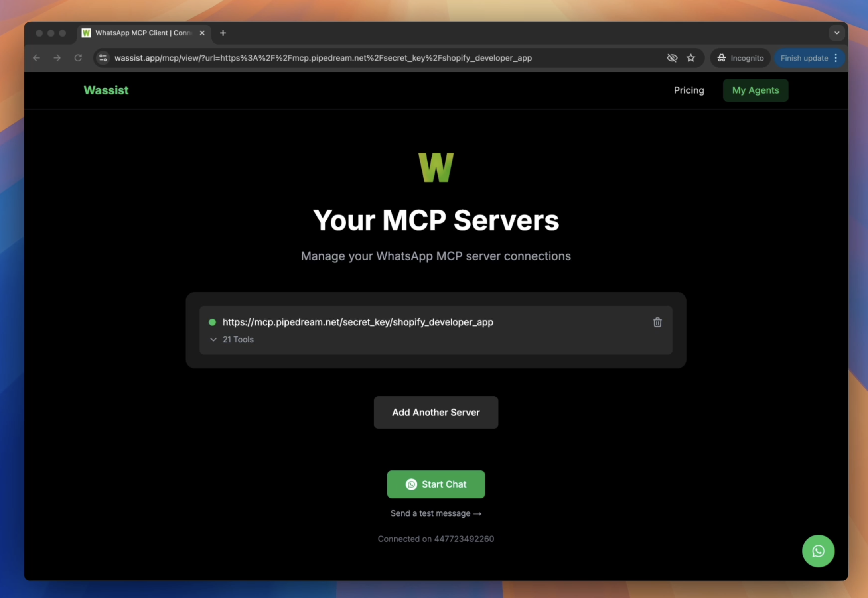The height and width of the screenshot is (598, 868).
Task: Click Add Another Server
Action: [x=436, y=412]
